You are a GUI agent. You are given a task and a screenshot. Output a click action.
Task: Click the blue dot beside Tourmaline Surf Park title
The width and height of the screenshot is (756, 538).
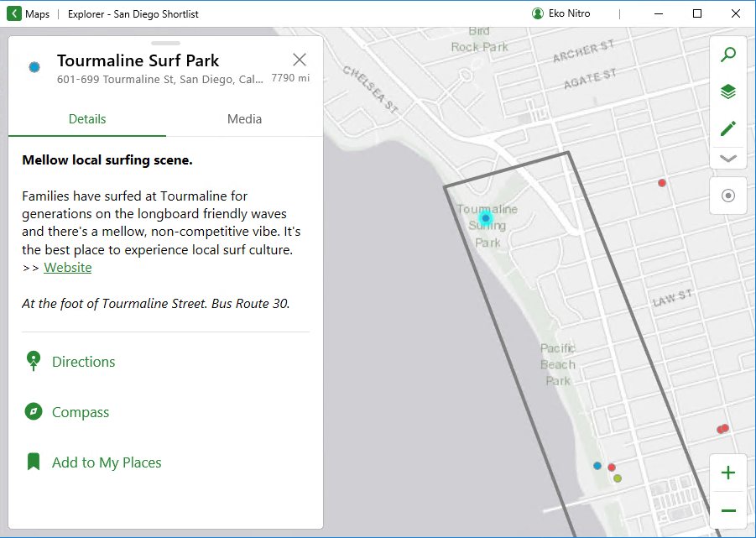coord(34,67)
